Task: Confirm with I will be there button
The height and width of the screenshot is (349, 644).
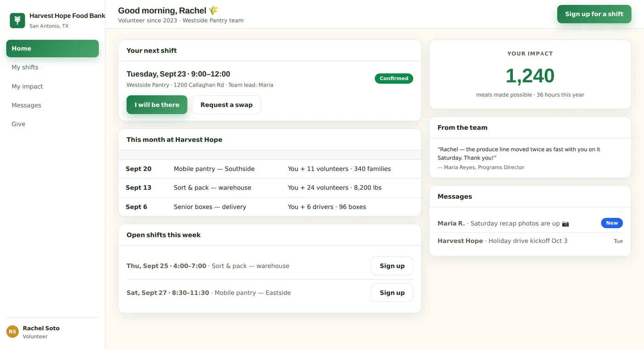Action: [x=157, y=105]
